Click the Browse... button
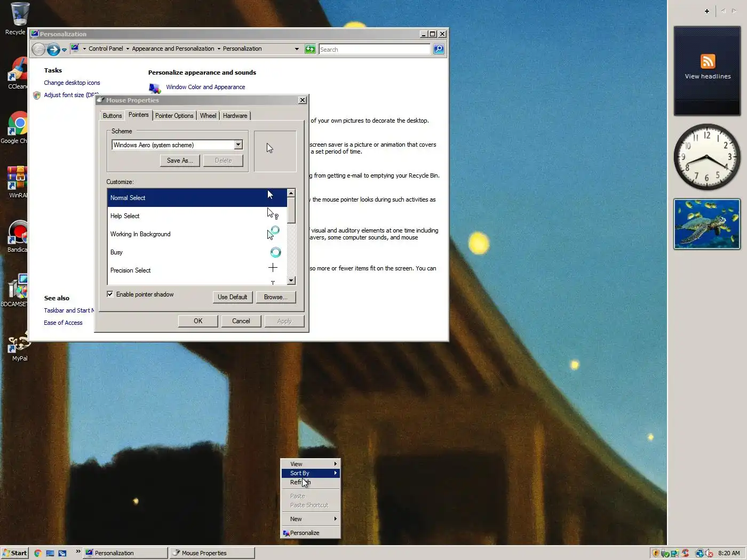The image size is (747, 560). click(275, 297)
